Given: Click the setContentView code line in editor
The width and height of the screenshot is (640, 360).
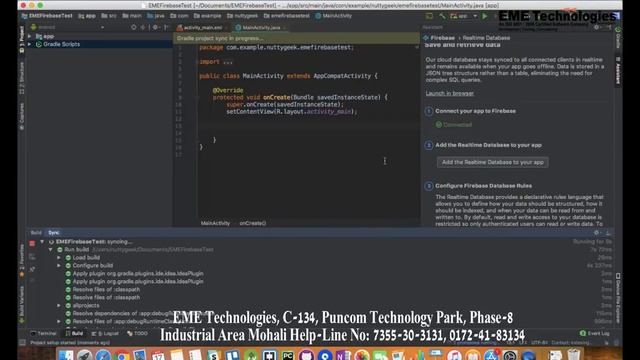Looking at the screenshot, I should [291, 111].
